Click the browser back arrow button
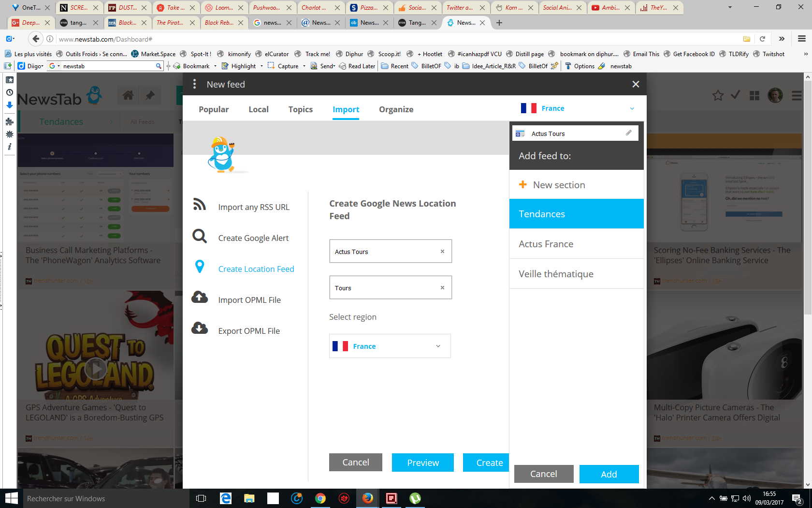This screenshot has height=508, width=812. (x=35, y=39)
